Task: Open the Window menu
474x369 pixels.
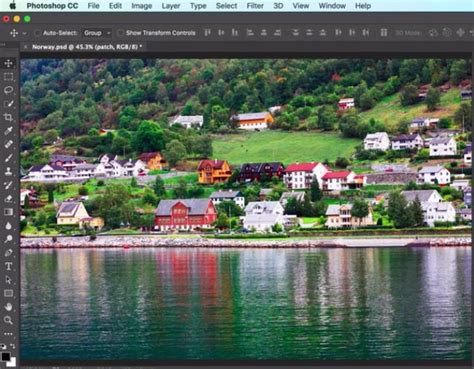Action: click(x=332, y=6)
